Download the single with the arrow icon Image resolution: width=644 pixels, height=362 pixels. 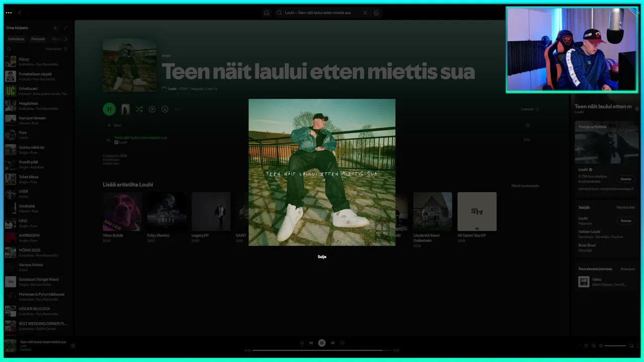(x=165, y=109)
